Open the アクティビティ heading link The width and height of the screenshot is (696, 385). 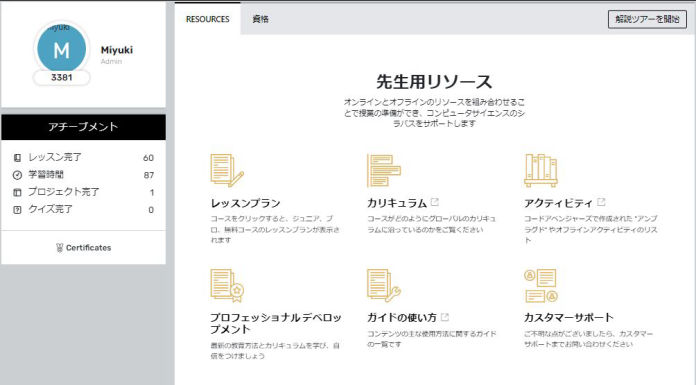click(x=558, y=203)
